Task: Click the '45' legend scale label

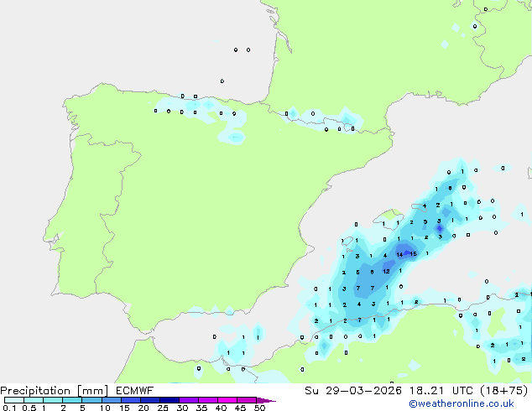Action: 240,408
